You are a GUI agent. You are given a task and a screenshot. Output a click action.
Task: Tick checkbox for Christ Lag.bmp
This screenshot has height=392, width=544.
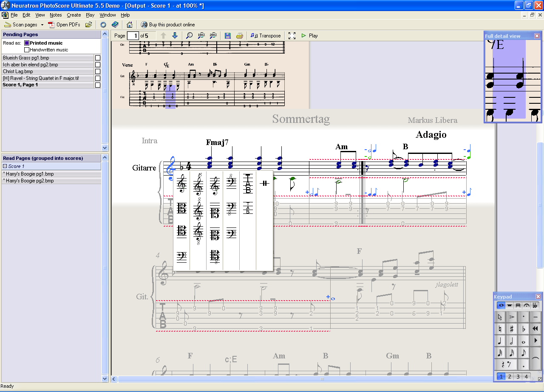(98, 71)
